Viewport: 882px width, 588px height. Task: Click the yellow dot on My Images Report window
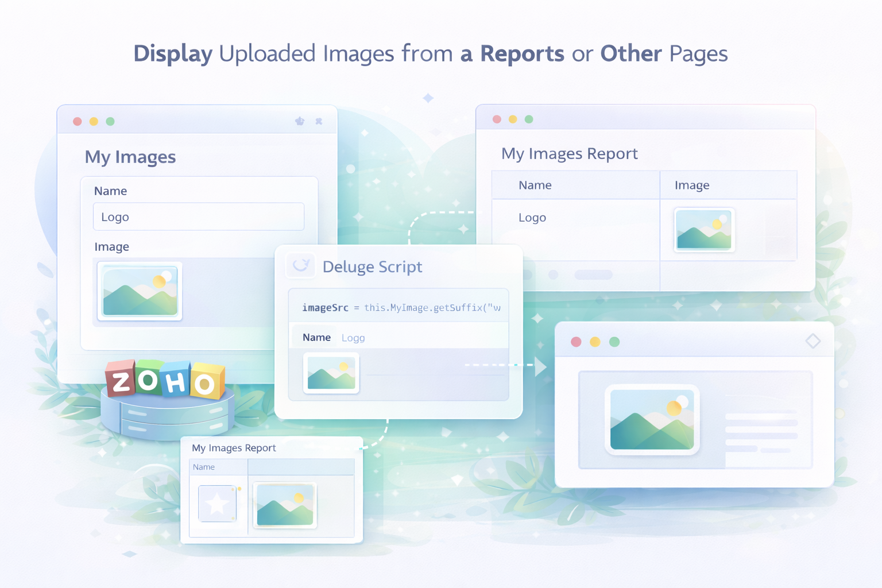(513, 119)
